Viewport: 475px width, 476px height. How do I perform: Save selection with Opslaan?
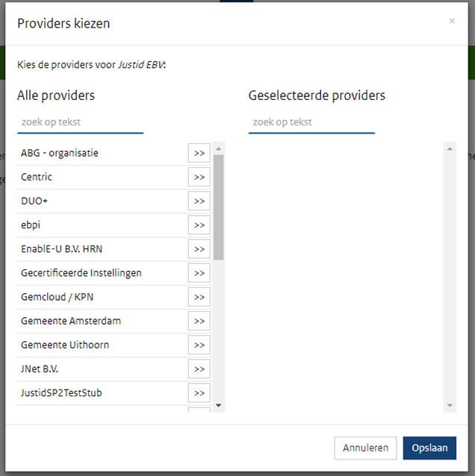click(429, 448)
